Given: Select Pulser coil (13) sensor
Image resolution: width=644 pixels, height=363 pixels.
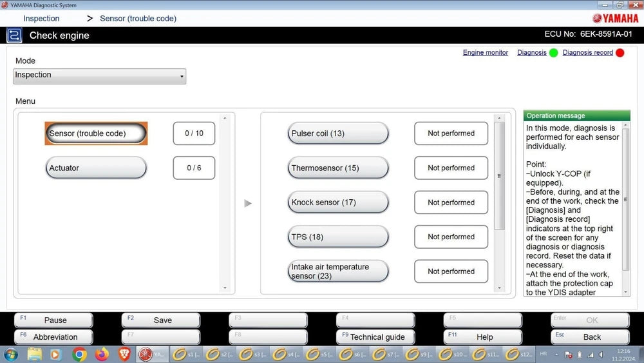Looking at the screenshot, I should [x=338, y=133].
